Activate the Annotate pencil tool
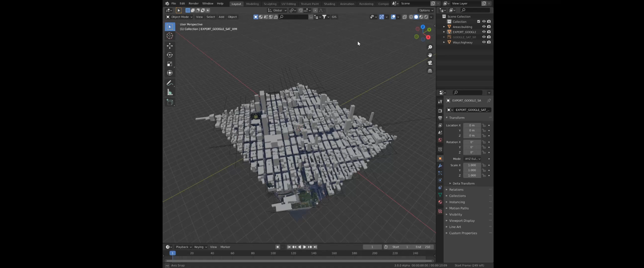The width and height of the screenshot is (644, 268). pyautogui.click(x=170, y=83)
